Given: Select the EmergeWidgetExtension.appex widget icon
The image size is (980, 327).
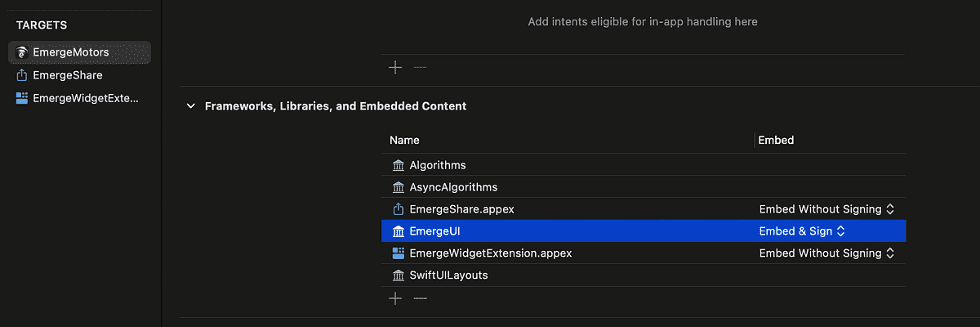Looking at the screenshot, I should tap(399, 253).
